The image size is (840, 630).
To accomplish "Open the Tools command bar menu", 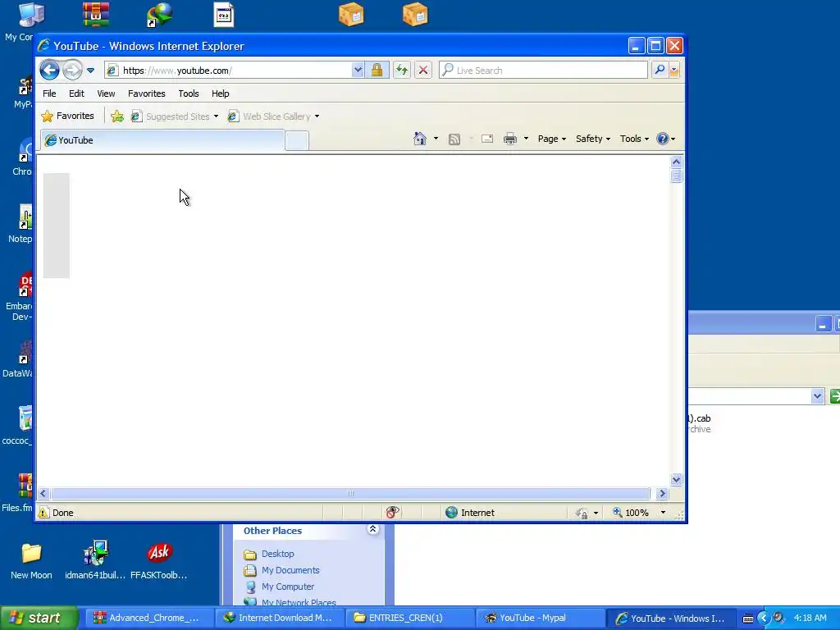I will point(634,139).
